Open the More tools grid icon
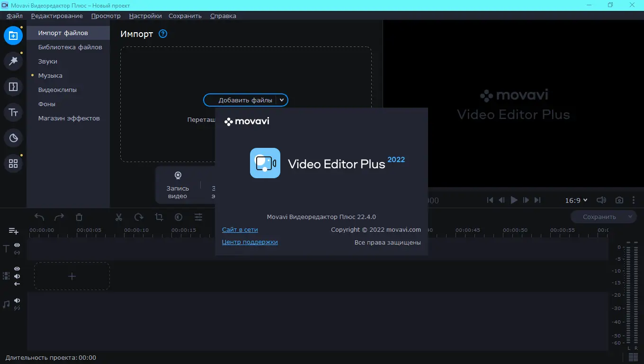The height and width of the screenshot is (364, 644). tap(13, 164)
